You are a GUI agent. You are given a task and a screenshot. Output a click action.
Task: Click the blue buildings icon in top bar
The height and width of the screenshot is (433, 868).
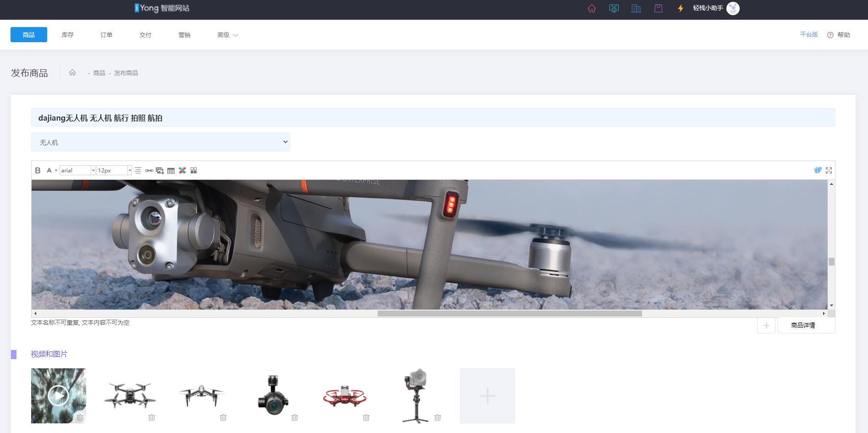click(636, 8)
